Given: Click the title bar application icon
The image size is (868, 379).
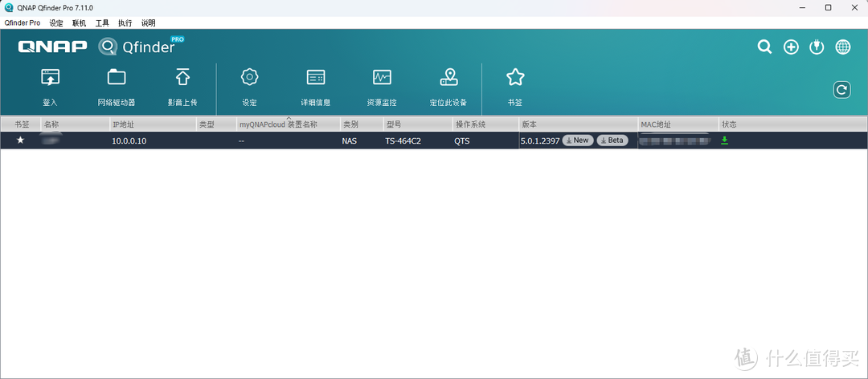Looking at the screenshot, I should point(9,7).
